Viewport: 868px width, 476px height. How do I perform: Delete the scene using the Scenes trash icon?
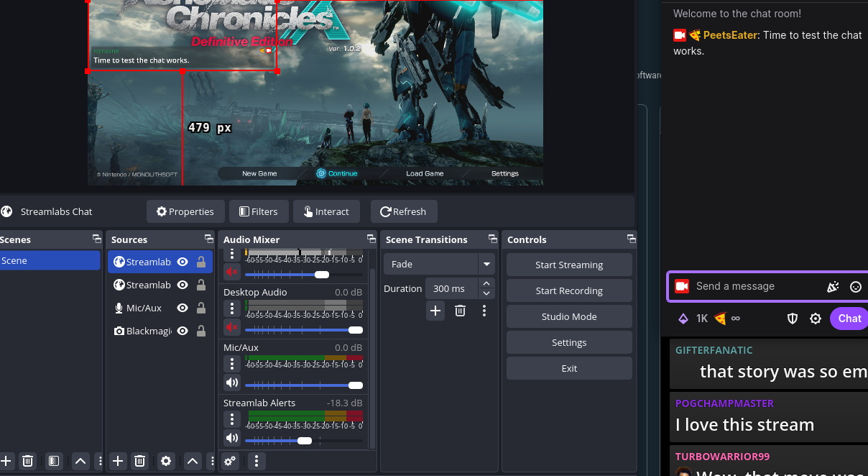(27, 461)
